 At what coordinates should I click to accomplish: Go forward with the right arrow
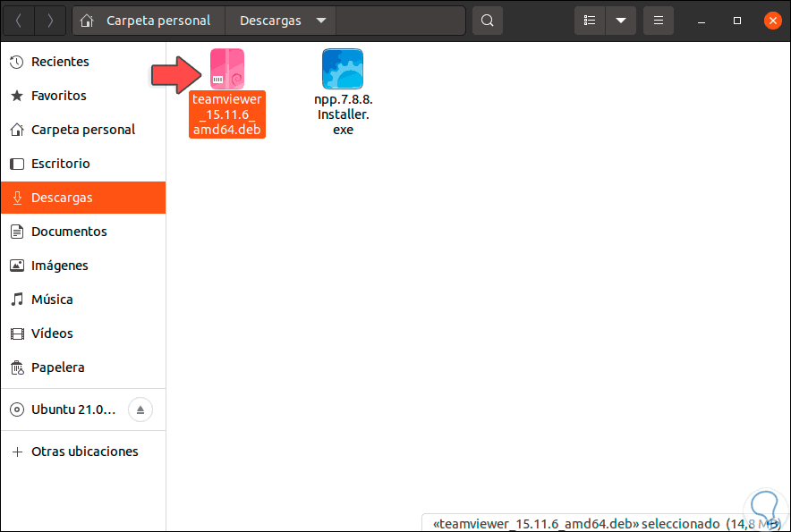pyautogui.click(x=50, y=21)
